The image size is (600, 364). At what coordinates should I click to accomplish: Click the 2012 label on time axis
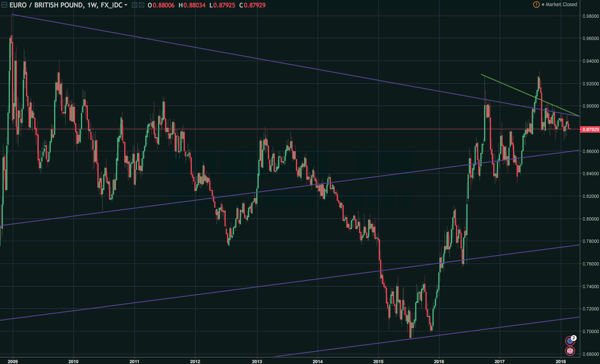pyautogui.click(x=195, y=361)
